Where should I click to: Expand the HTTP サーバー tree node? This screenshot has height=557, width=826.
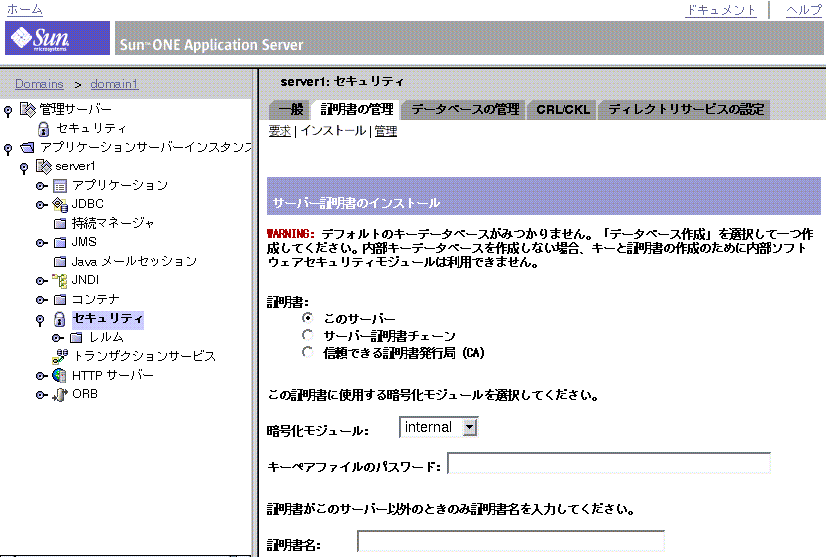pos(42,376)
